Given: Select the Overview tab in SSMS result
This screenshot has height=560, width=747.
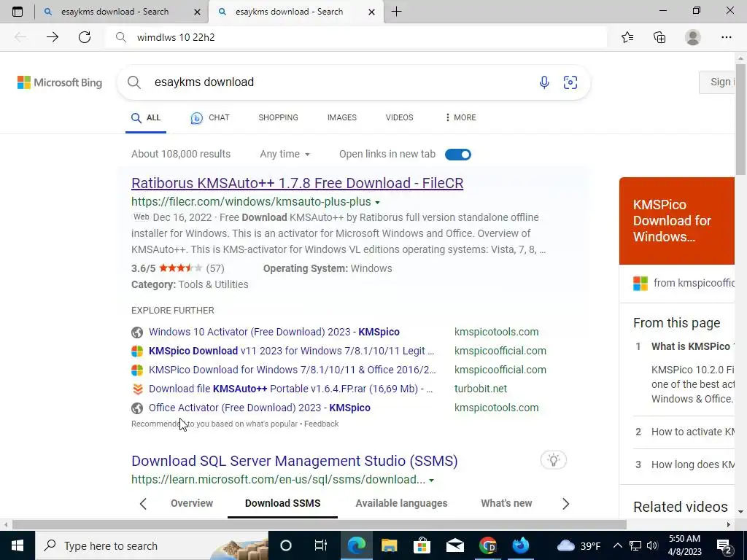Looking at the screenshot, I should point(192,503).
